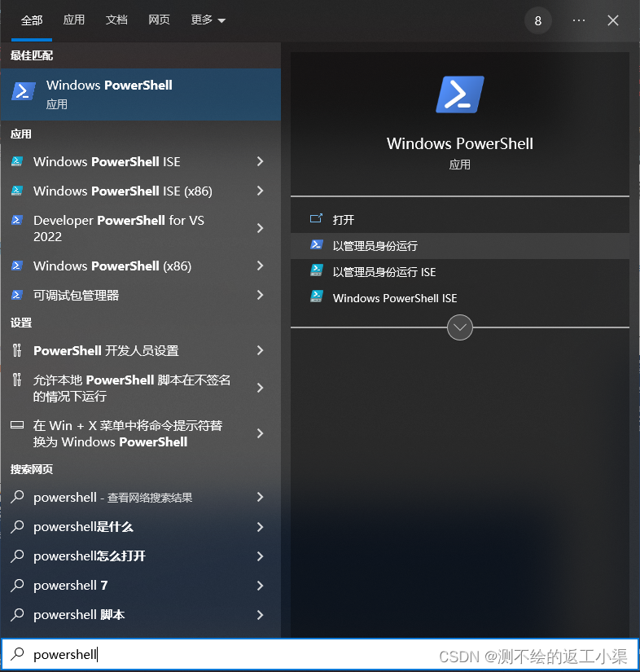Expand the powershell是什么 web suggestion arrow
This screenshot has height=672, width=640.
(x=260, y=527)
